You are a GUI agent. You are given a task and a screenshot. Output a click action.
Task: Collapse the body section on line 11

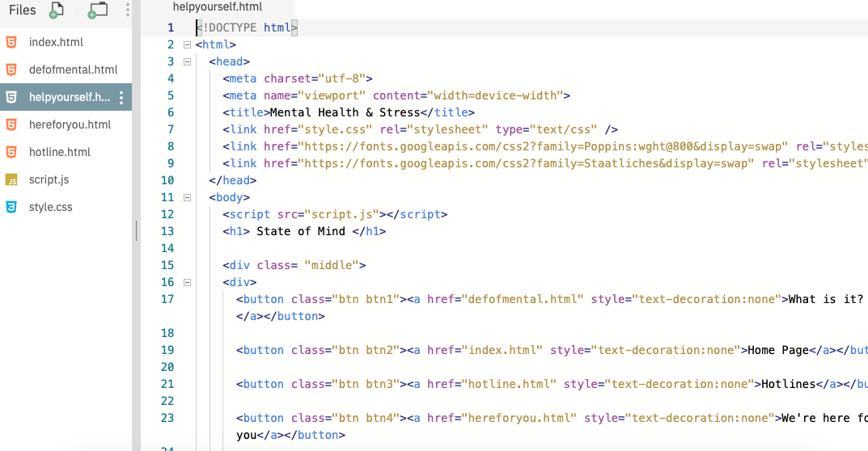187,197
